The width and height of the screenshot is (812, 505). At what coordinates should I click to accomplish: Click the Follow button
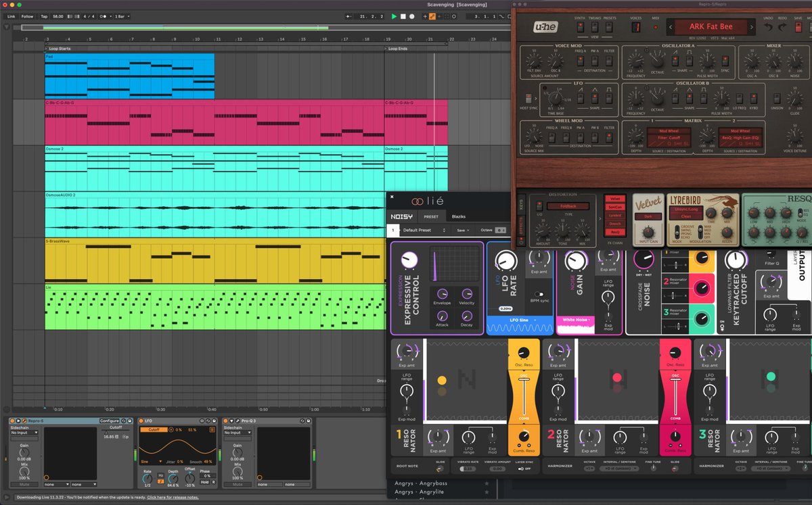click(x=27, y=16)
